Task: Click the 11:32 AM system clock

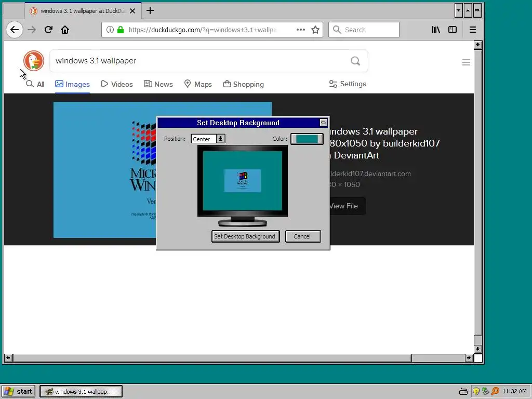Action: click(x=514, y=391)
